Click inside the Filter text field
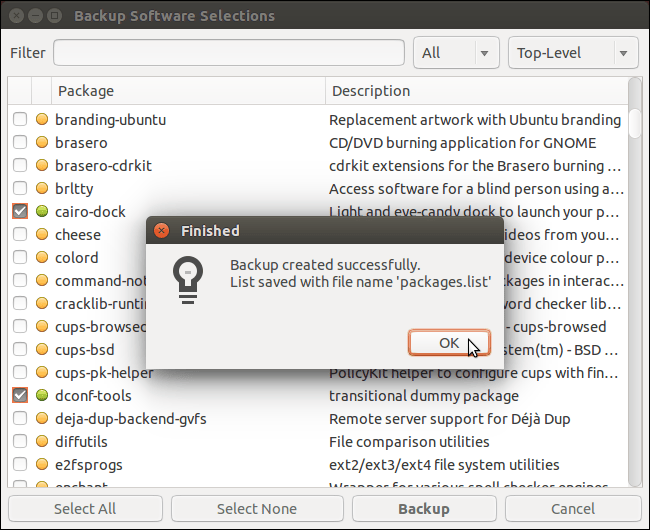This screenshot has width=650, height=530. 228,53
